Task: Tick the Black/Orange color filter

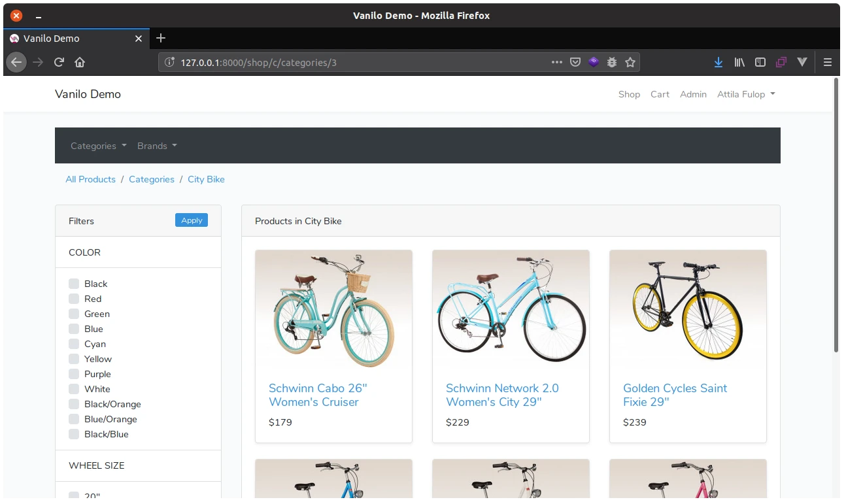Action: pos(74,404)
